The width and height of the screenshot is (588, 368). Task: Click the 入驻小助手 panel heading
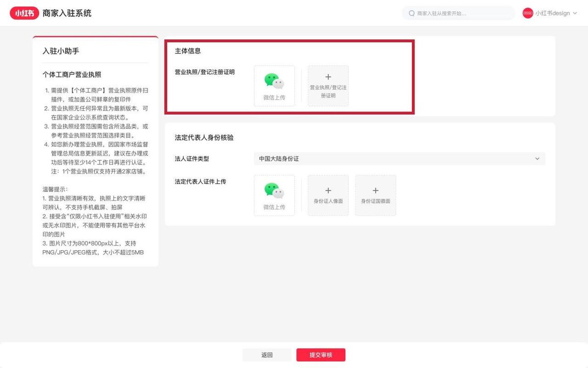point(61,51)
